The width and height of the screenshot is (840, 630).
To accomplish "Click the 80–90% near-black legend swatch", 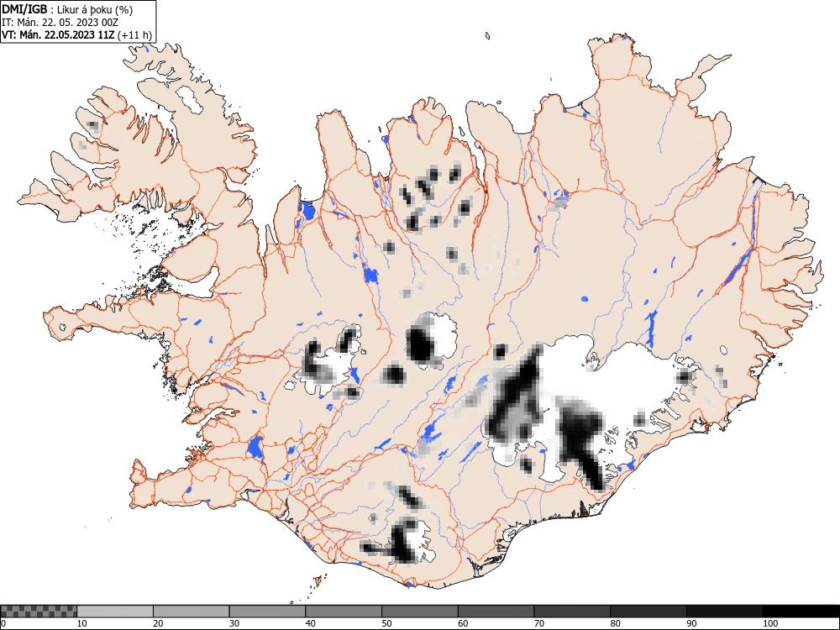I will (648, 612).
